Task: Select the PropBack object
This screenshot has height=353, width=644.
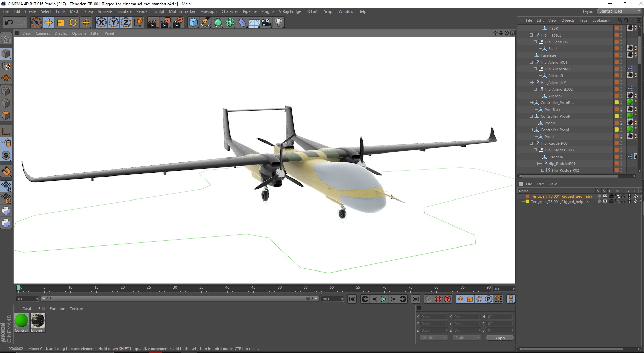Action: pyautogui.click(x=552, y=110)
